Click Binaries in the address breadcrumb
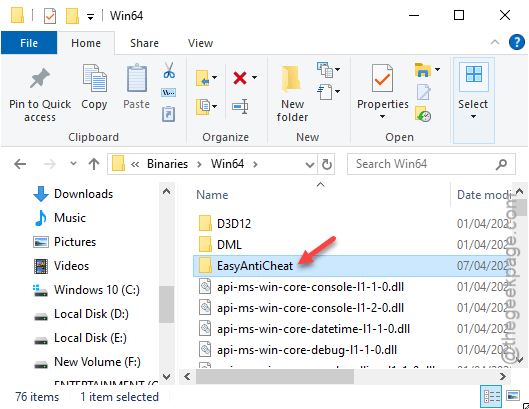This screenshot has height=409, width=529. pyautogui.click(x=167, y=164)
